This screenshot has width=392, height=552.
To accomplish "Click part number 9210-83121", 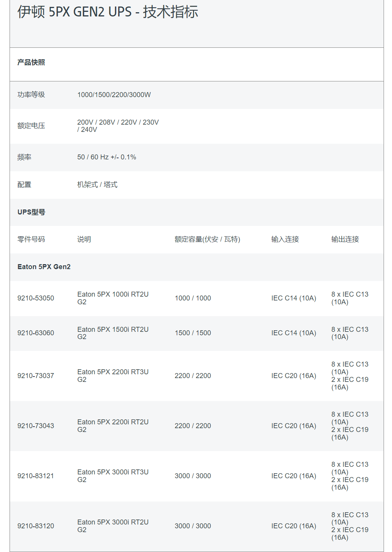I will click(36, 476).
